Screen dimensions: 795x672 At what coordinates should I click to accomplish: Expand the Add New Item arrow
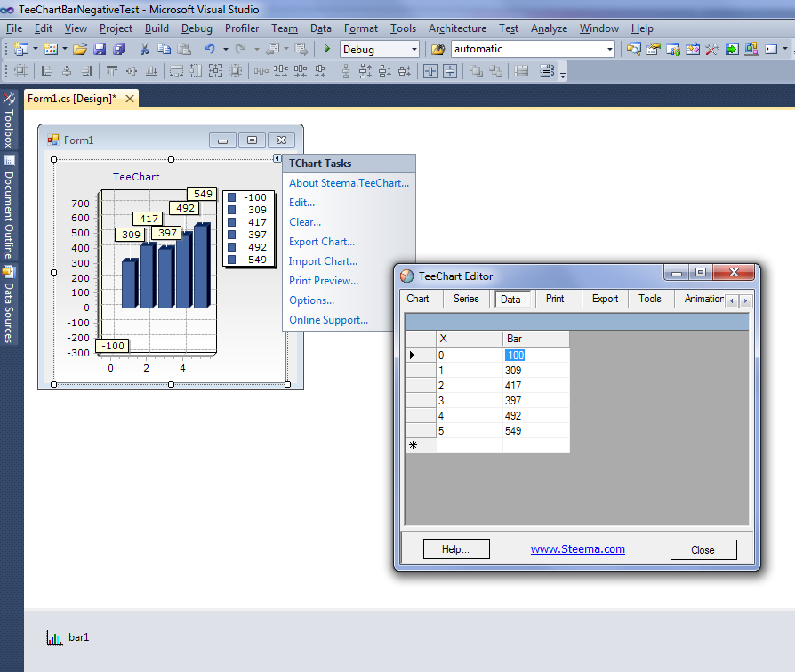pos(65,49)
